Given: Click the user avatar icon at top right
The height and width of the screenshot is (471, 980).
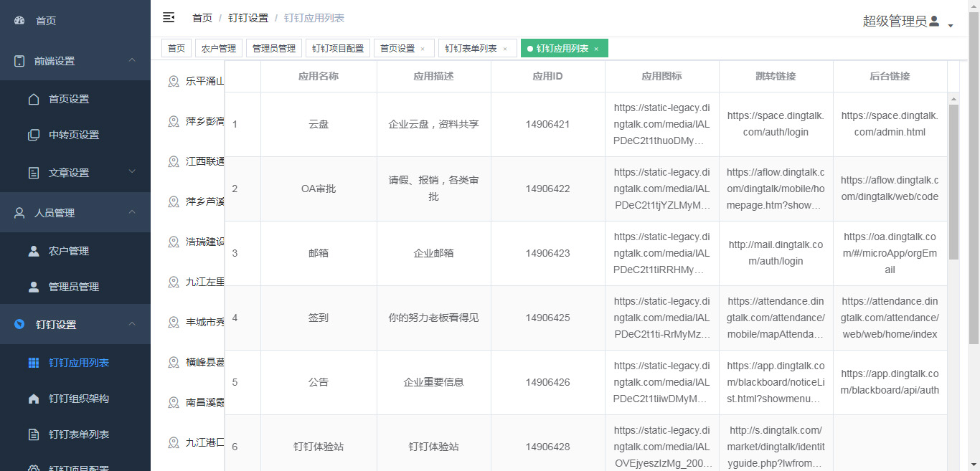Looking at the screenshot, I should point(934,21).
